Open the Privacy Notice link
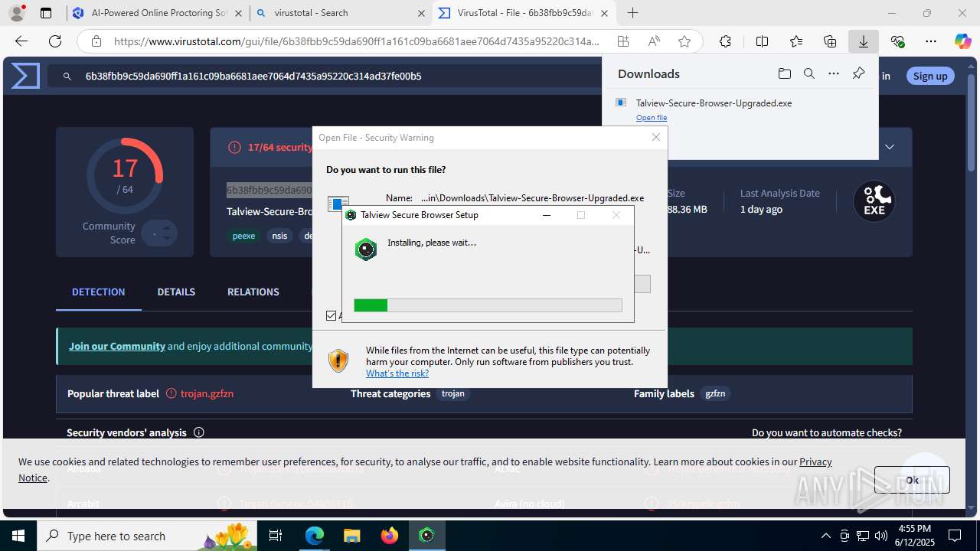This screenshot has width=980, height=551. [x=425, y=470]
